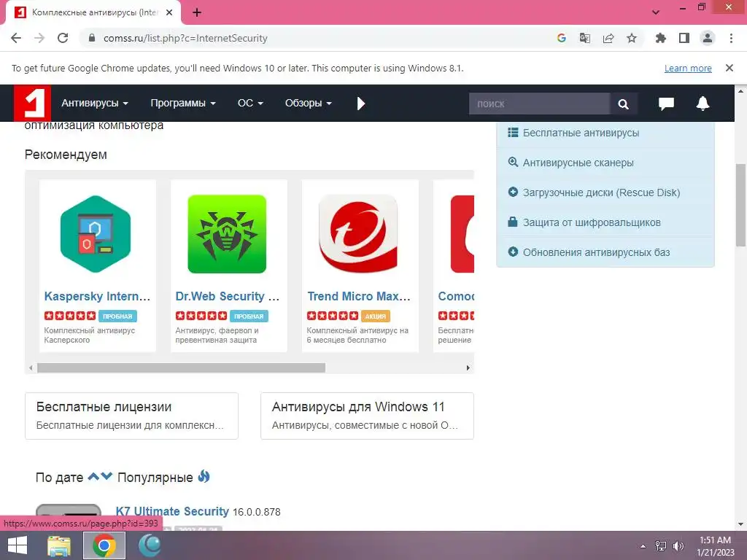Toggle the Chrome side panel icon

tap(684, 38)
